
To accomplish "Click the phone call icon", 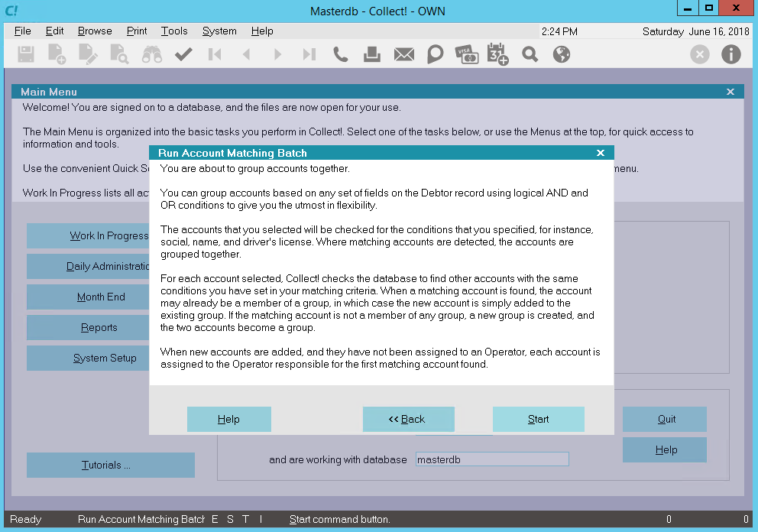I will click(x=340, y=54).
